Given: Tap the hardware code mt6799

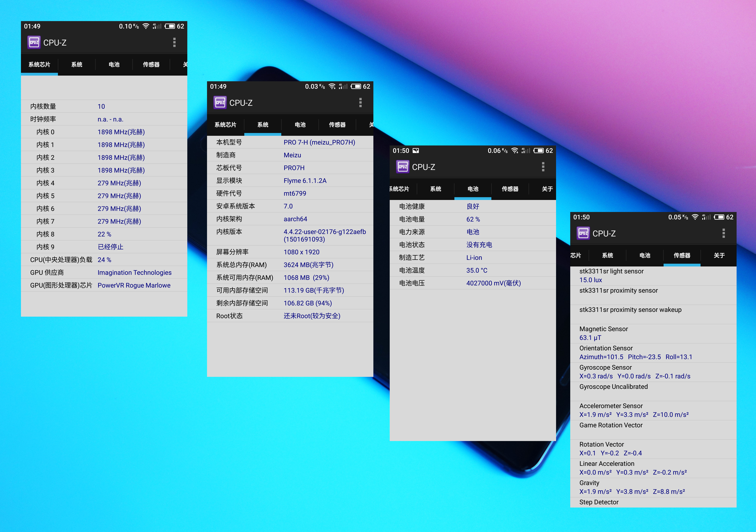Looking at the screenshot, I should [295, 193].
